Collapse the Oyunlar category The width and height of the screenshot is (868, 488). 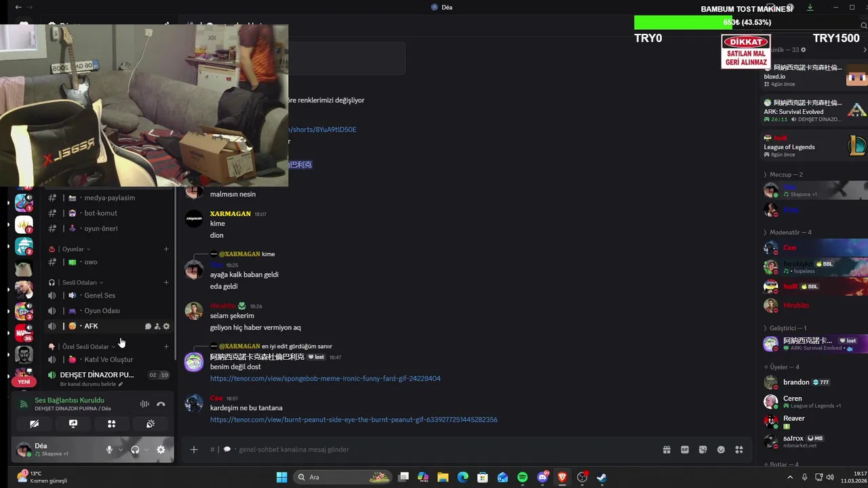tap(75, 249)
